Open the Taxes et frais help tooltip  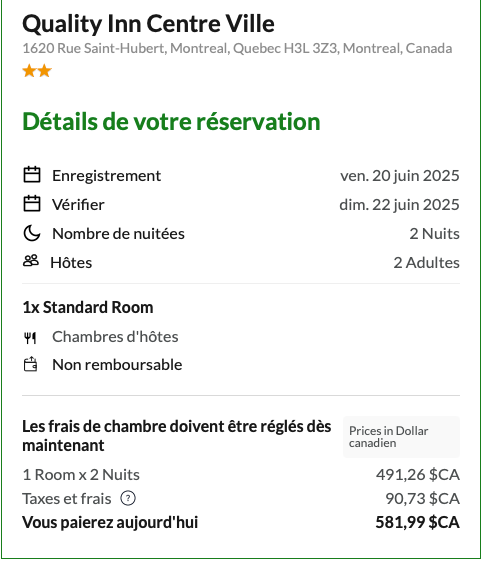128,499
